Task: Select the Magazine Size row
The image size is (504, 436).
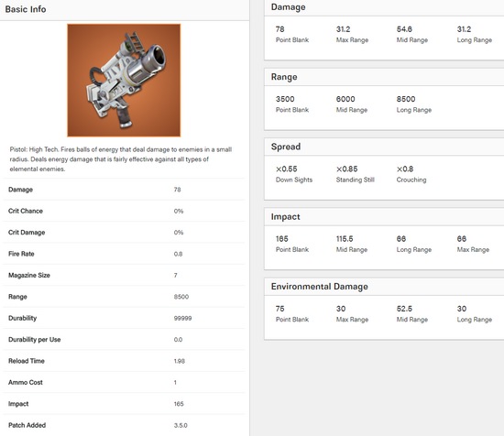Action: point(124,276)
